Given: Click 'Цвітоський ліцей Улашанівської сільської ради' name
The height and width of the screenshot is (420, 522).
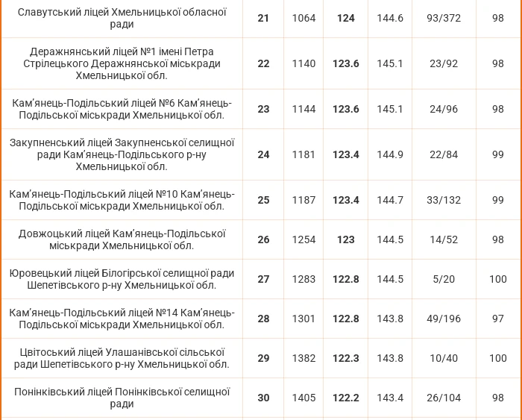Looking at the screenshot, I should tap(122, 358).
